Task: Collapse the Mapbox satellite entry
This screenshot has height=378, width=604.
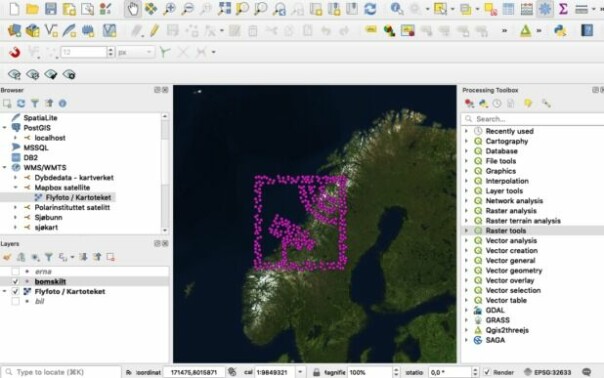Action: (x=15, y=188)
